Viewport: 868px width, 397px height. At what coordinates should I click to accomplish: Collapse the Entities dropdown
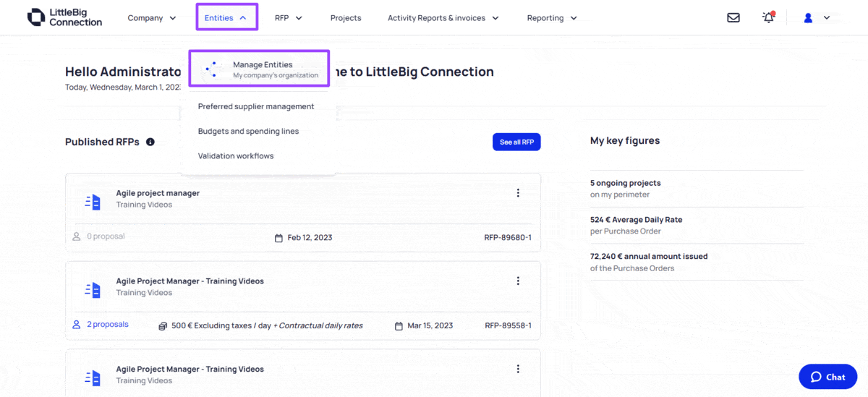(x=226, y=18)
